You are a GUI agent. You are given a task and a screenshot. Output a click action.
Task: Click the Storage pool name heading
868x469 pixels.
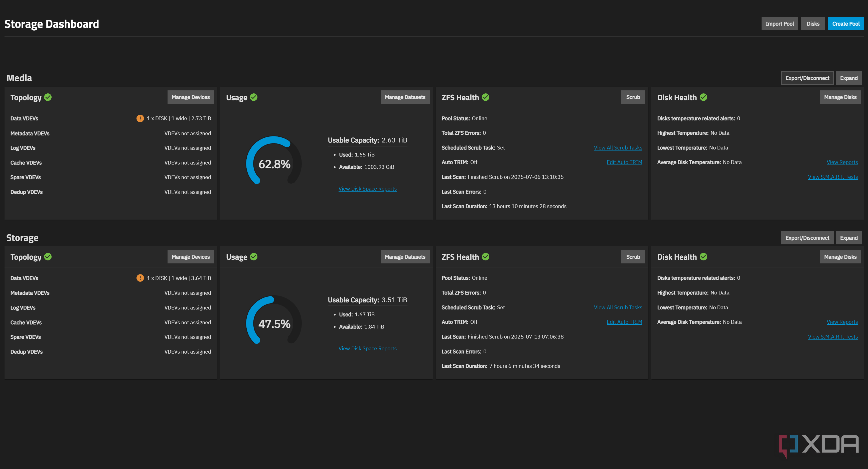pyautogui.click(x=22, y=238)
